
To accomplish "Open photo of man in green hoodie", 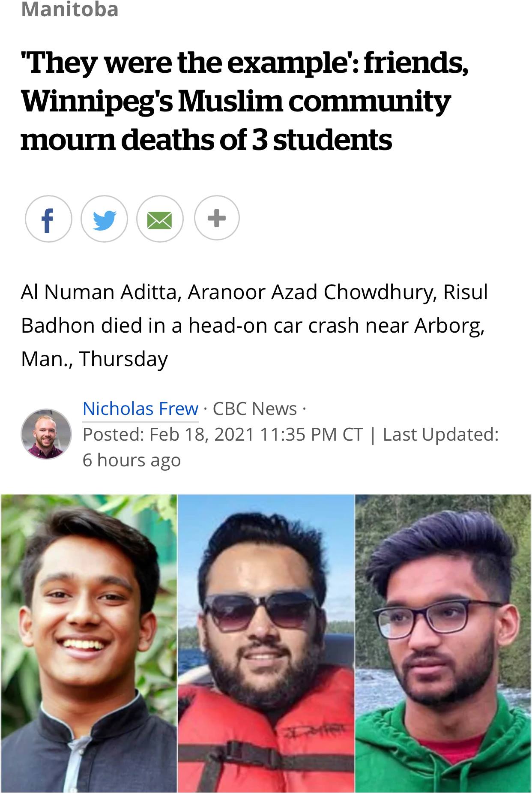I will (x=443, y=643).
